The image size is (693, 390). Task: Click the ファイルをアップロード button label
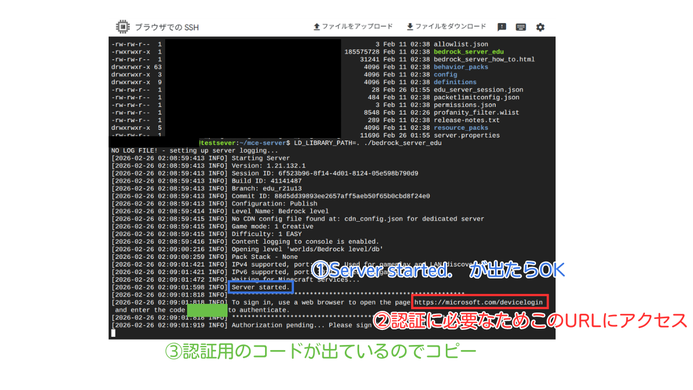(x=357, y=27)
